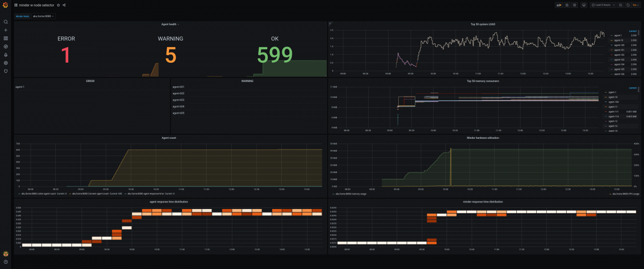Viewport: 644px width, 269px height.
Task: Toggle agent-1 series in system LOAD legend
Action: pos(617,35)
